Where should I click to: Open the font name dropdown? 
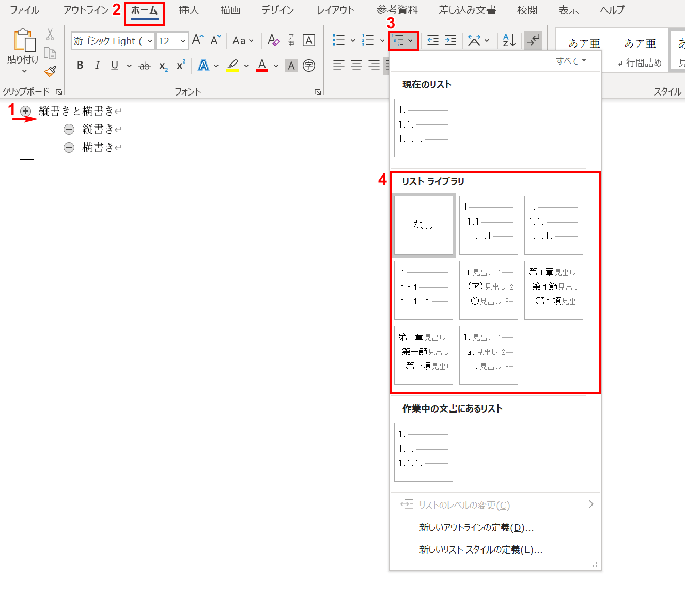[x=150, y=41]
